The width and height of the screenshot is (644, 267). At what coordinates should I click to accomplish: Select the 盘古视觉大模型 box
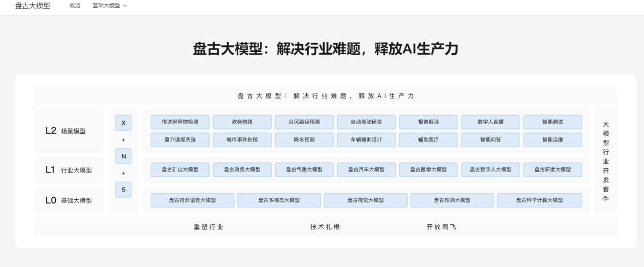click(x=365, y=200)
